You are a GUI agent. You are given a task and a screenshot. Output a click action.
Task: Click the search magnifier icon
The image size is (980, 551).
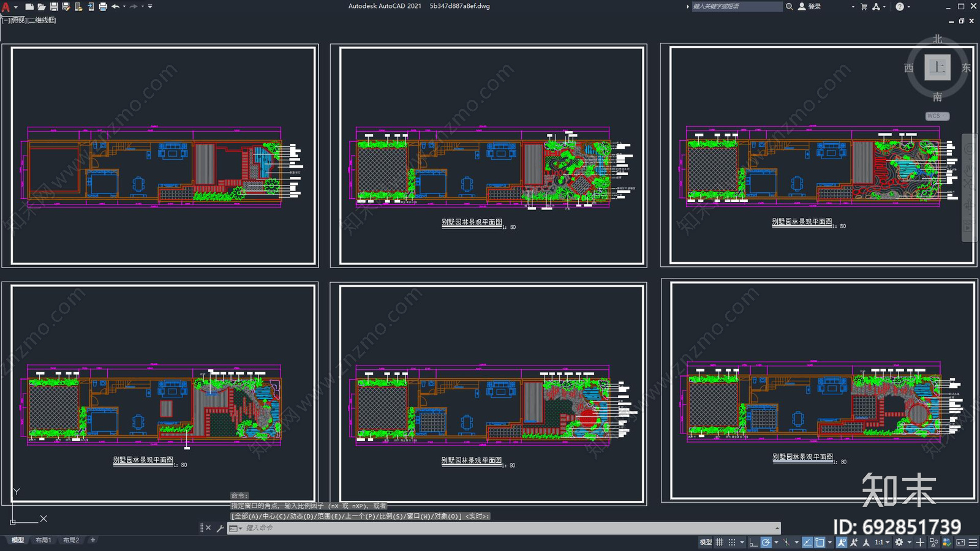790,6
